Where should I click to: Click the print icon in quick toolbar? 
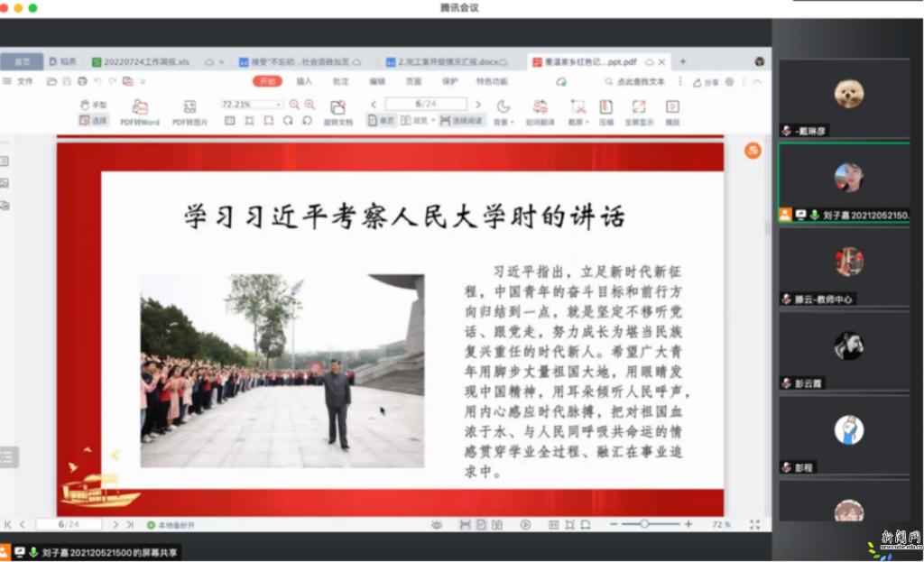tap(82, 81)
